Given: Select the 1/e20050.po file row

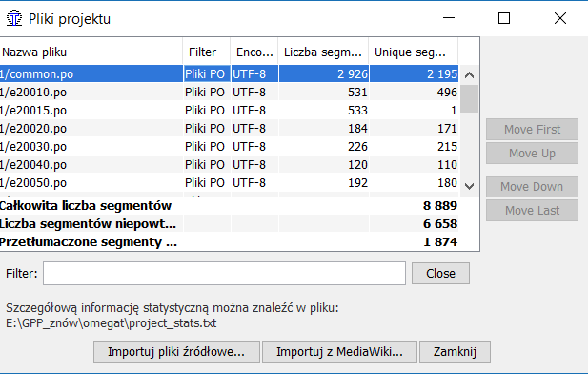Looking at the screenshot, I should 229,183.
